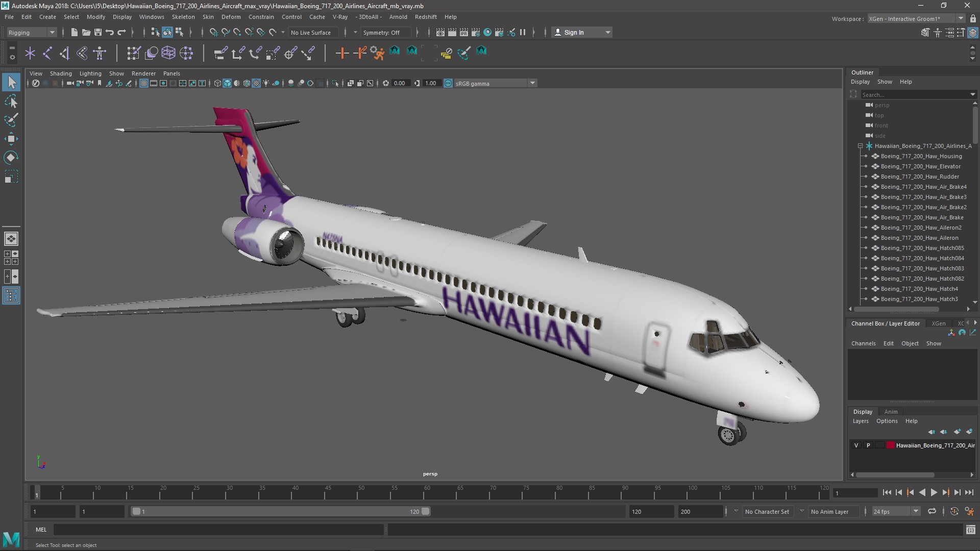Select the Rotate tool
980x551 pixels.
[11, 158]
